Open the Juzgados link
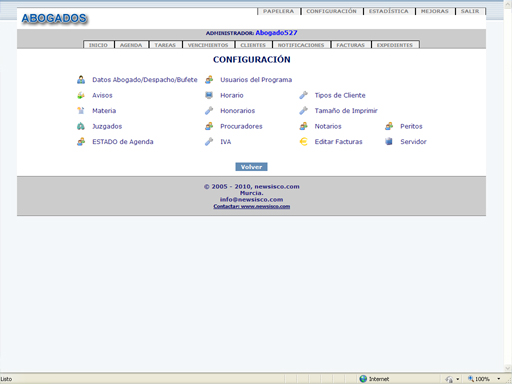The image size is (512, 384). tap(107, 126)
